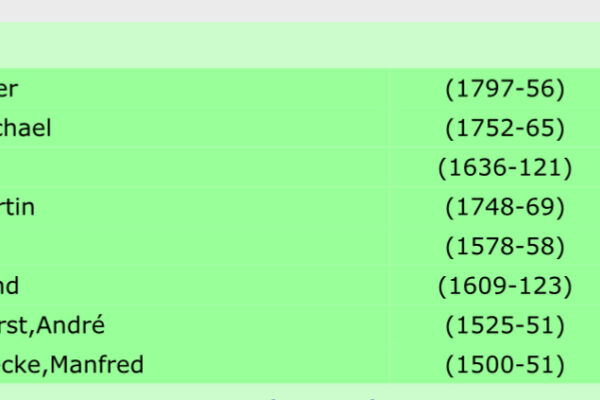Click the empty name cell beside (1578-58)
Viewport: 600px width, 400px height.
[x=193, y=247]
